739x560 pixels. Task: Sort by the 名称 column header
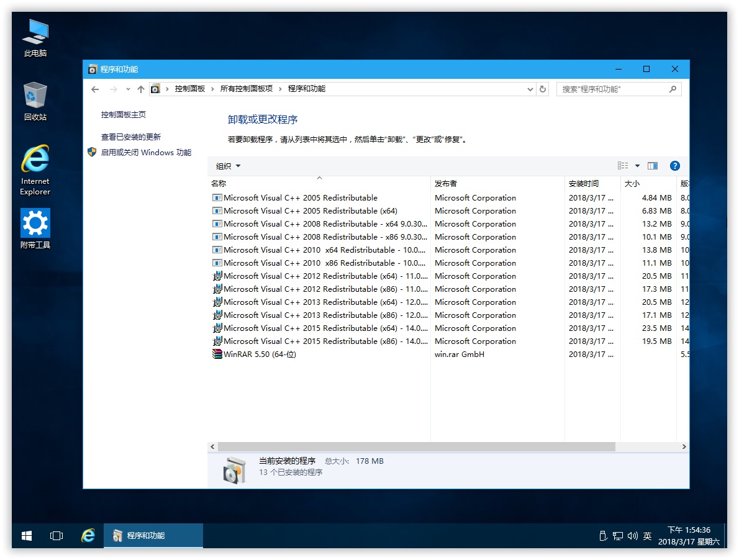point(319,183)
